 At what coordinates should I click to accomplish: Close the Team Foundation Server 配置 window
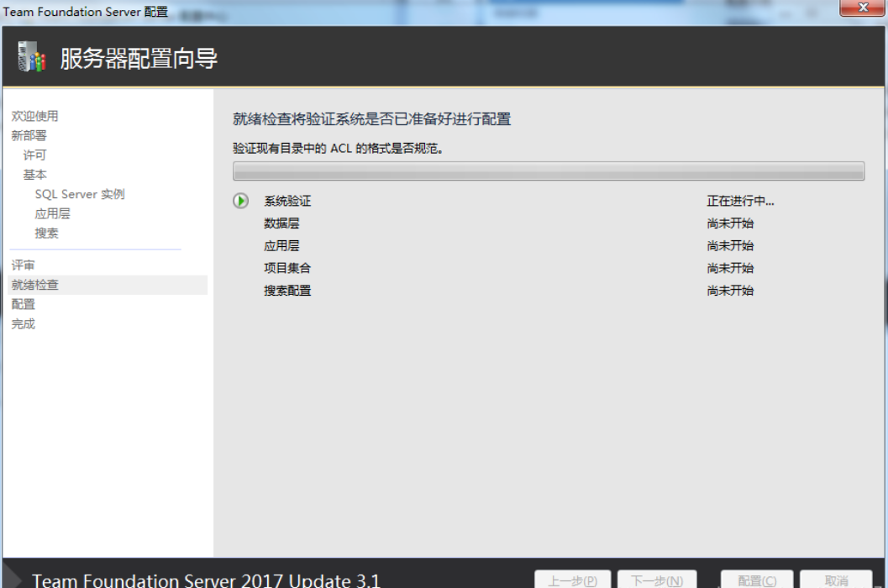[863, 8]
